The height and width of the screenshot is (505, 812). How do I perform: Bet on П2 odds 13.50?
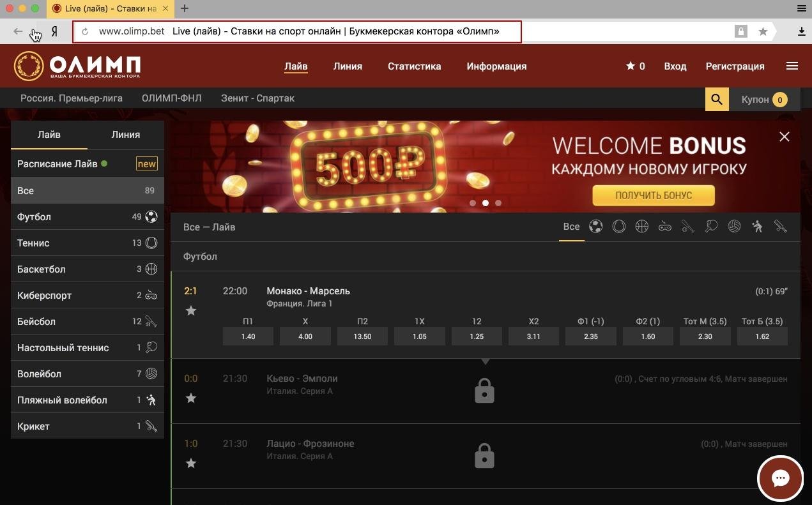tap(362, 336)
